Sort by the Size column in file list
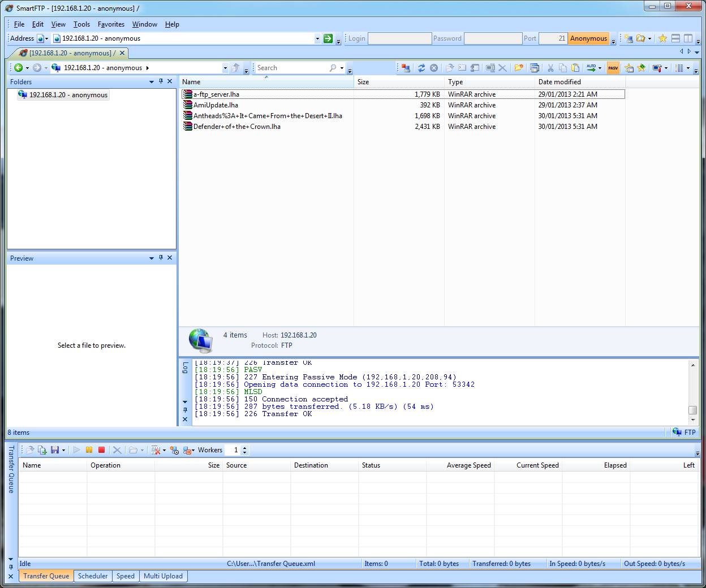 pyautogui.click(x=399, y=82)
